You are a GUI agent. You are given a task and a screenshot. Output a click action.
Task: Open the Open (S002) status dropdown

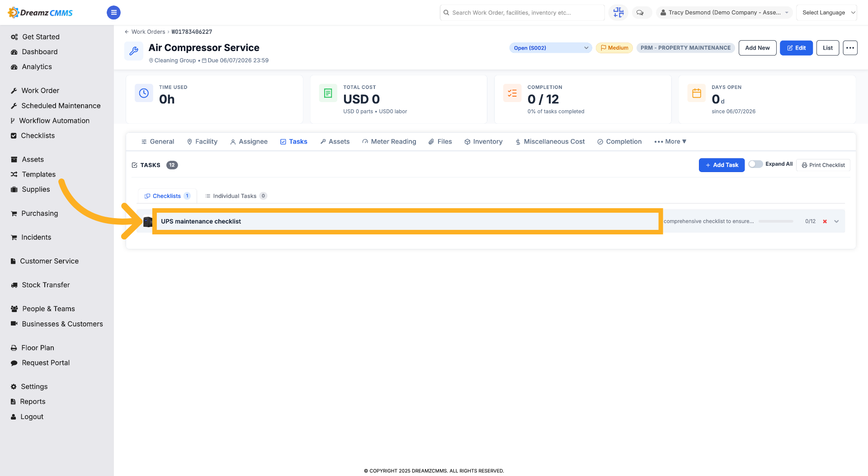pyautogui.click(x=551, y=48)
